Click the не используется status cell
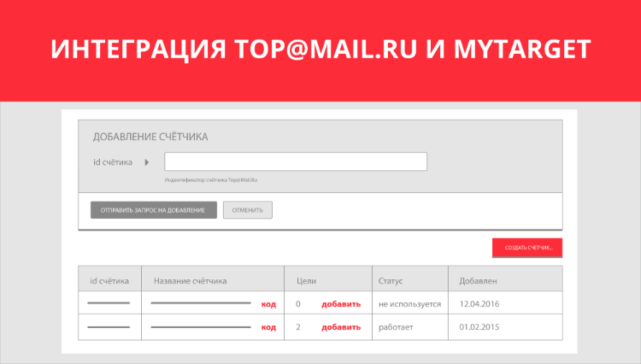The image size is (641, 364). point(409,304)
